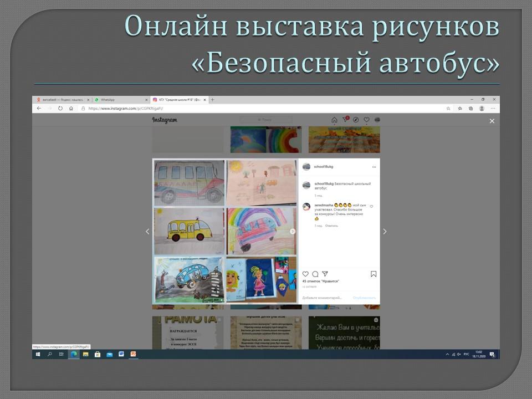Open the volume control in system tray
Image resolution: width=532 pixels, height=399 pixels.
[459, 354]
